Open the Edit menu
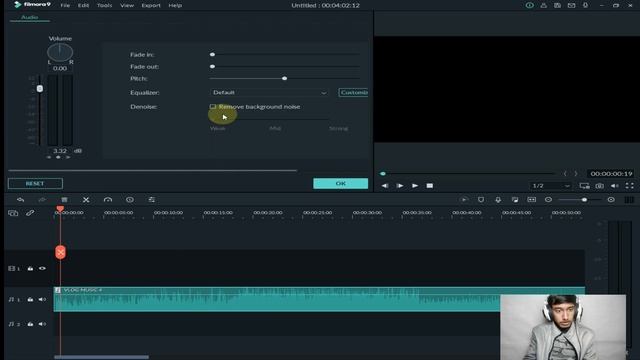Screen dimensions: 640x360 (83, 5)
